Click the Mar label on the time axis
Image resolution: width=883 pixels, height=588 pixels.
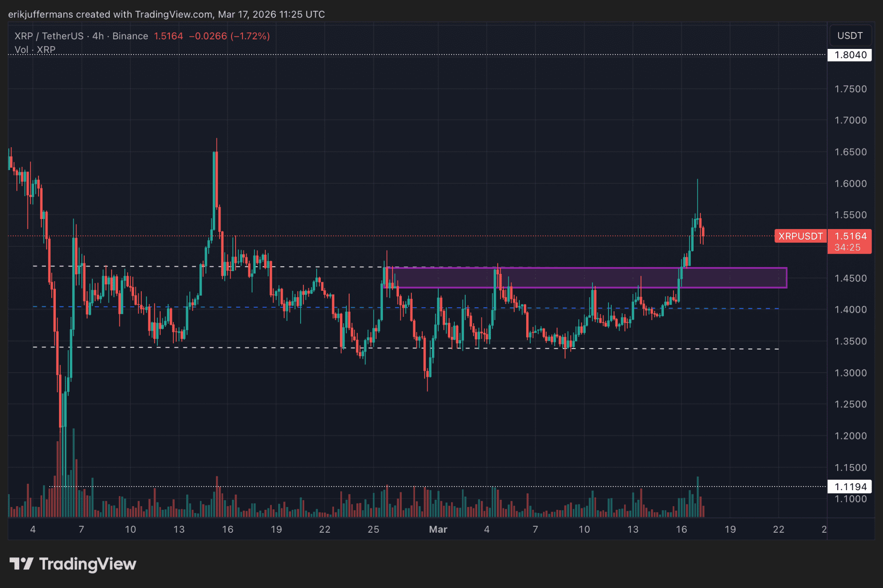point(438,529)
